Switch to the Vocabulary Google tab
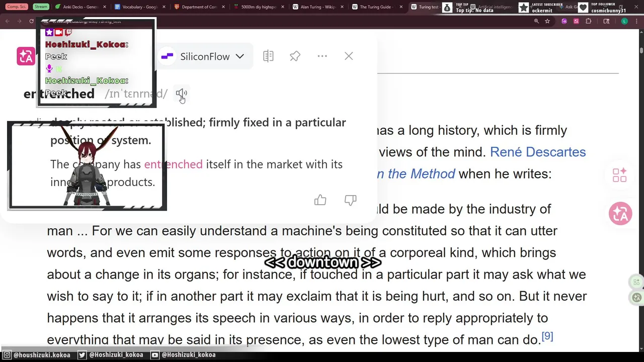Viewport: 644px width, 362px height. (x=140, y=7)
